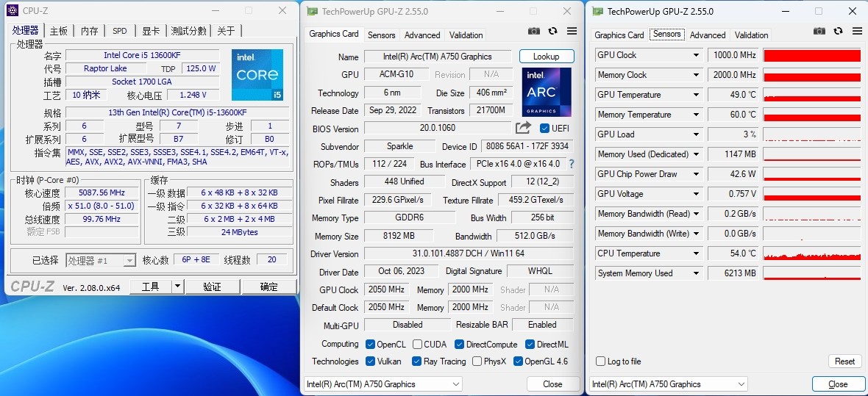The height and width of the screenshot is (396, 868).
Task: Click Close button in Sensors window
Action: (838, 384)
